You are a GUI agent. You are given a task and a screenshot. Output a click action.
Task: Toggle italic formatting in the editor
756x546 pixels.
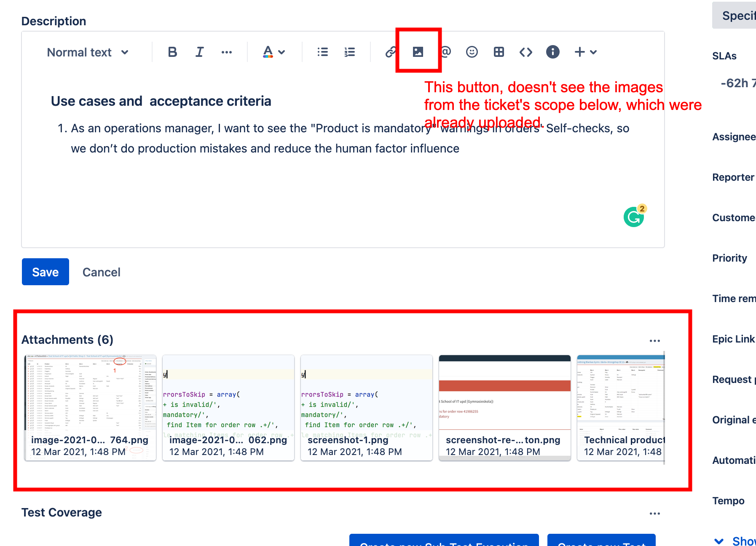click(x=200, y=52)
